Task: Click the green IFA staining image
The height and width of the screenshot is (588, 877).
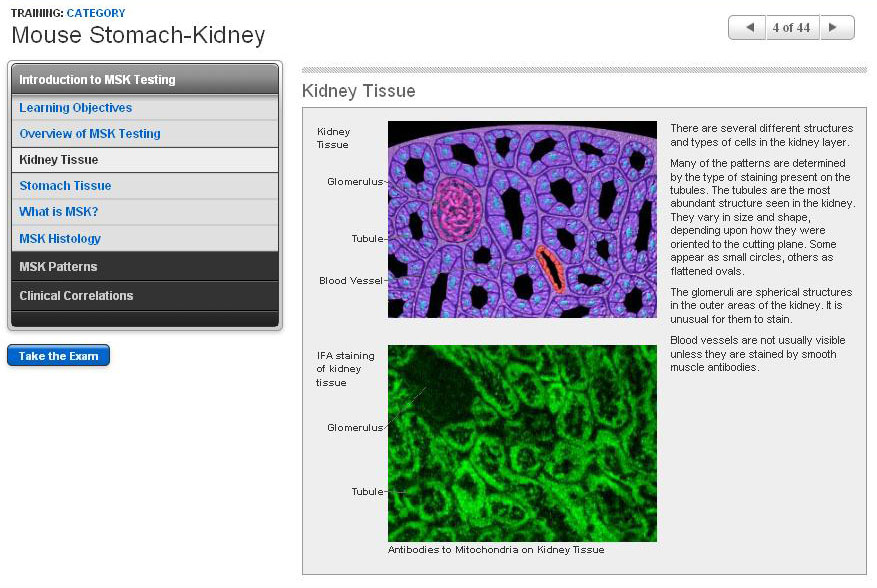Action: click(x=522, y=443)
